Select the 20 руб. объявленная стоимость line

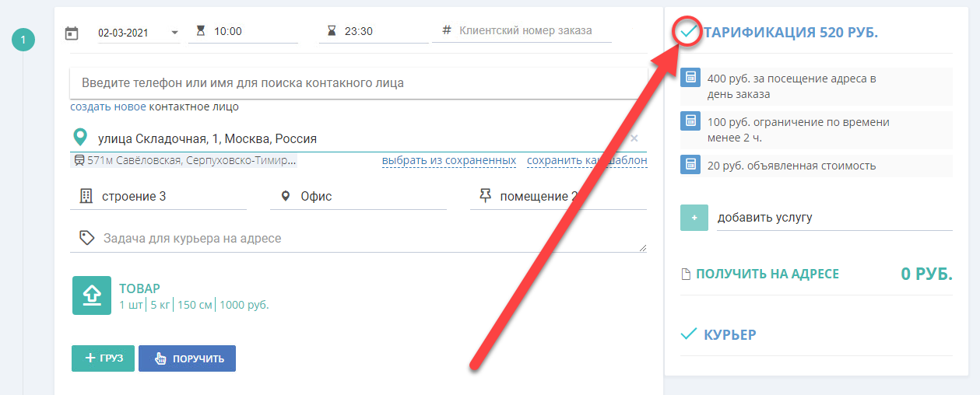click(x=817, y=165)
